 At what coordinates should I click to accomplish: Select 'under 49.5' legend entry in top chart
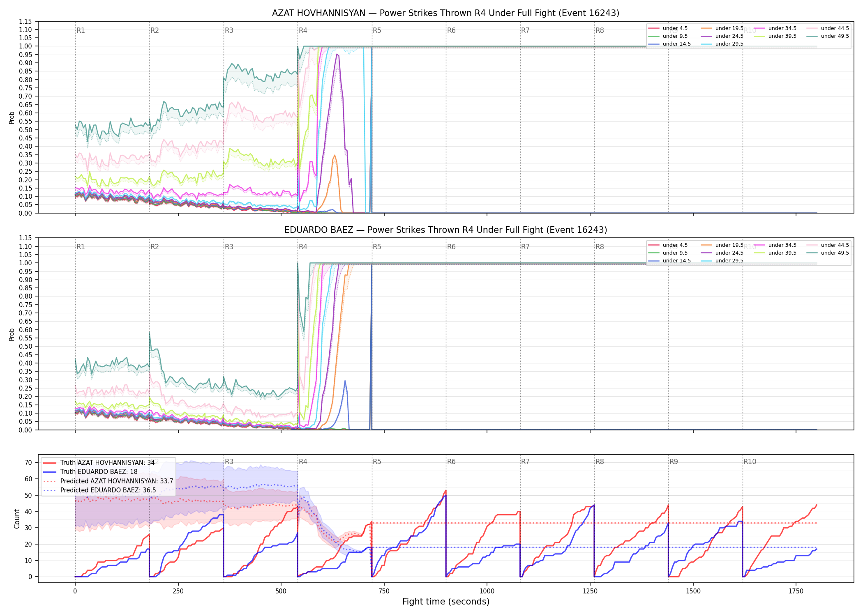pos(828,36)
